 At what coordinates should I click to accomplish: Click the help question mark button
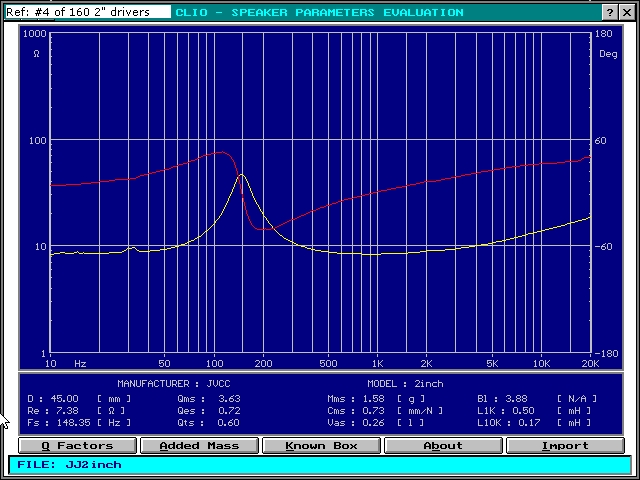click(x=610, y=12)
